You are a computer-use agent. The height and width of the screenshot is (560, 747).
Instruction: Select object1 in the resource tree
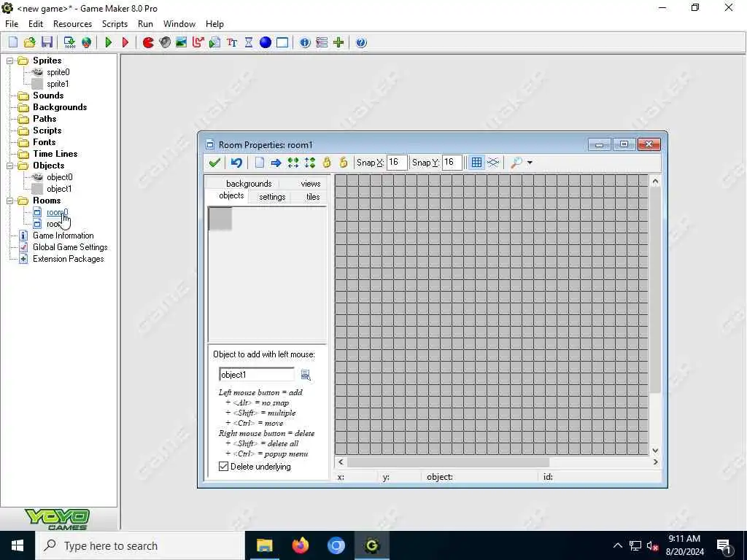click(x=59, y=189)
